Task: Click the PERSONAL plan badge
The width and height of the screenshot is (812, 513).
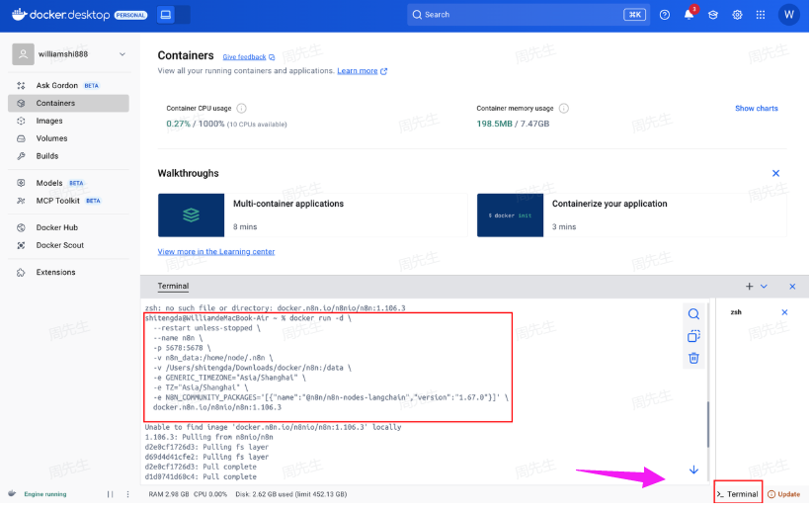Action: click(130, 15)
